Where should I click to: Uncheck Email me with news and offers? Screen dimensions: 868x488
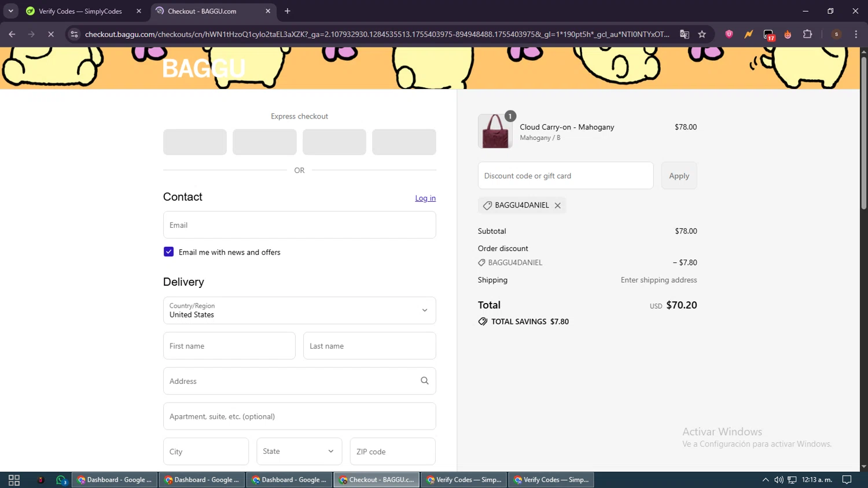tap(168, 252)
